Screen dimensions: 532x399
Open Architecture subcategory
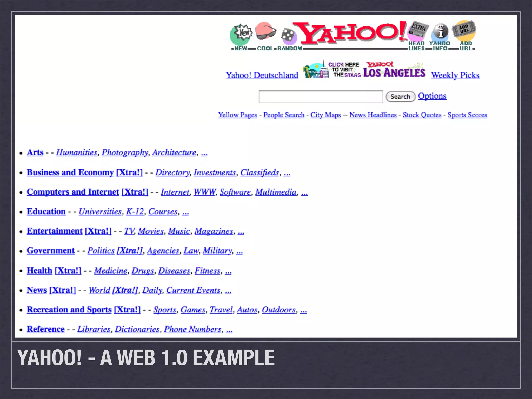(x=174, y=152)
